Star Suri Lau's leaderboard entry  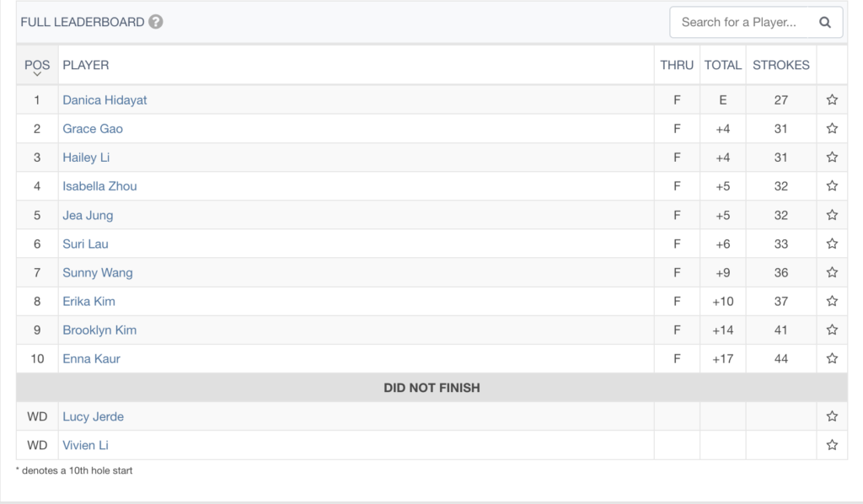(x=832, y=244)
